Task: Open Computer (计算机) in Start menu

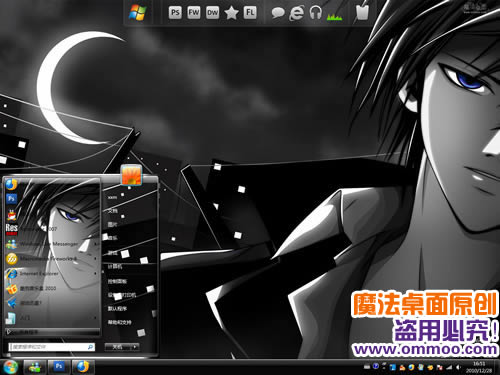Action: pyautogui.click(x=115, y=266)
